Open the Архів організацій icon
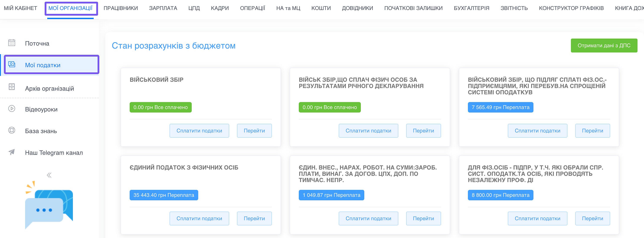The image size is (644, 238). pyautogui.click(x=11, y=86)
